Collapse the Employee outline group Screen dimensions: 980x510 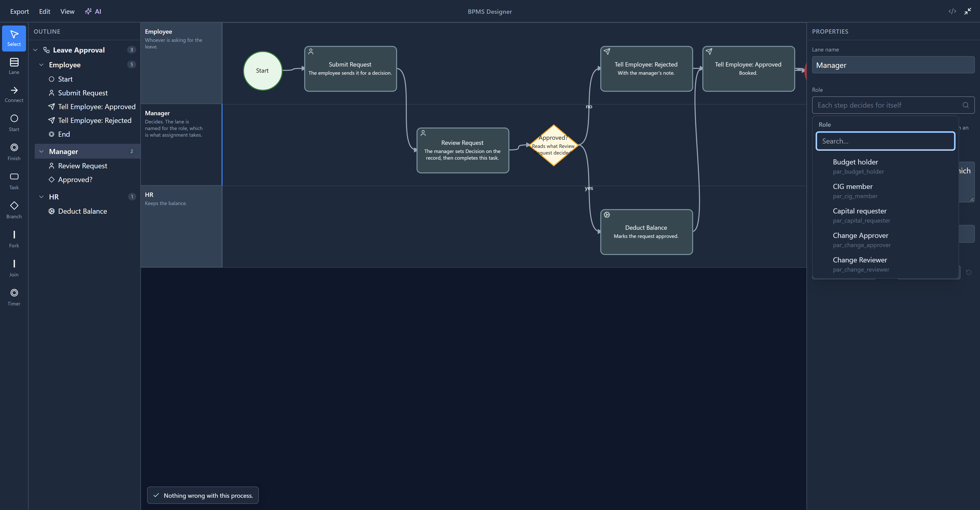(x=41, y=65)
